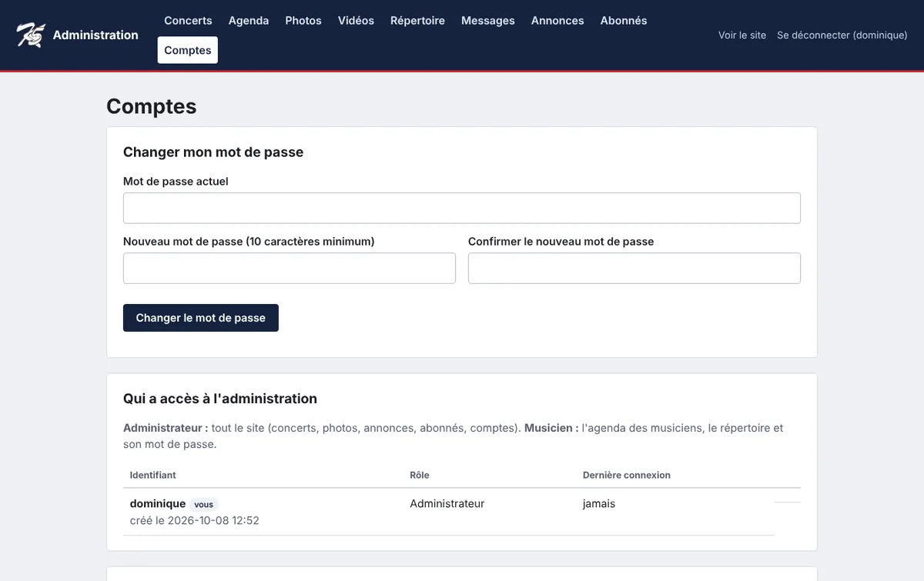This screenshot has height=581, width=924.
Task: Click the Identifiant column header
Action: point(153,475)
